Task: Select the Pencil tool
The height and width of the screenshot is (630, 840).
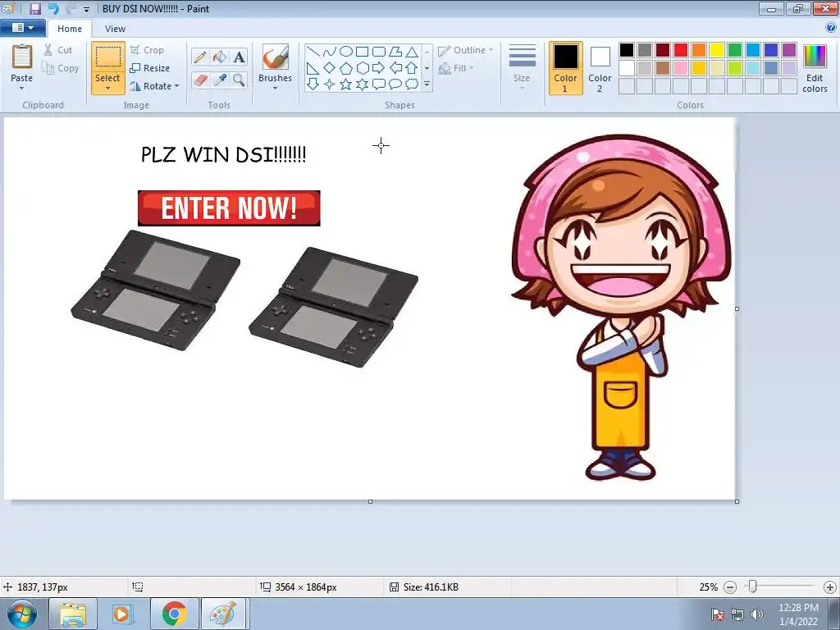Action: click(200, 57)
